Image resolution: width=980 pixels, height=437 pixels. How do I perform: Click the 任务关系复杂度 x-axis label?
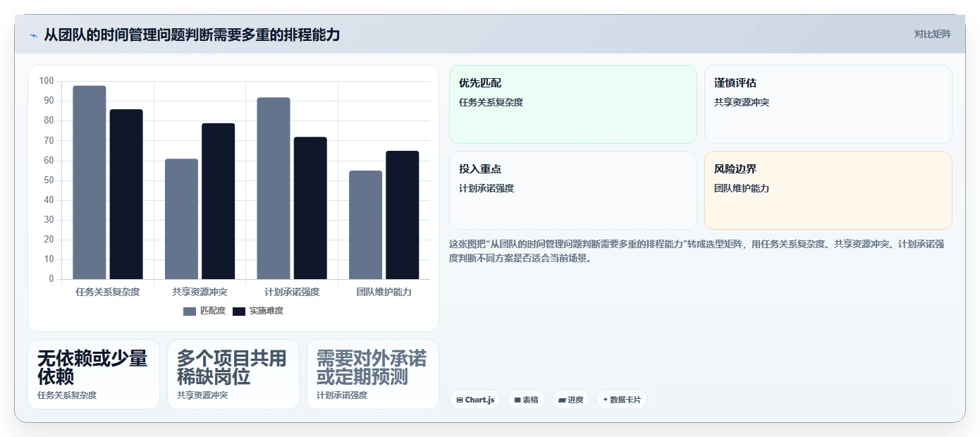(108, 292)
